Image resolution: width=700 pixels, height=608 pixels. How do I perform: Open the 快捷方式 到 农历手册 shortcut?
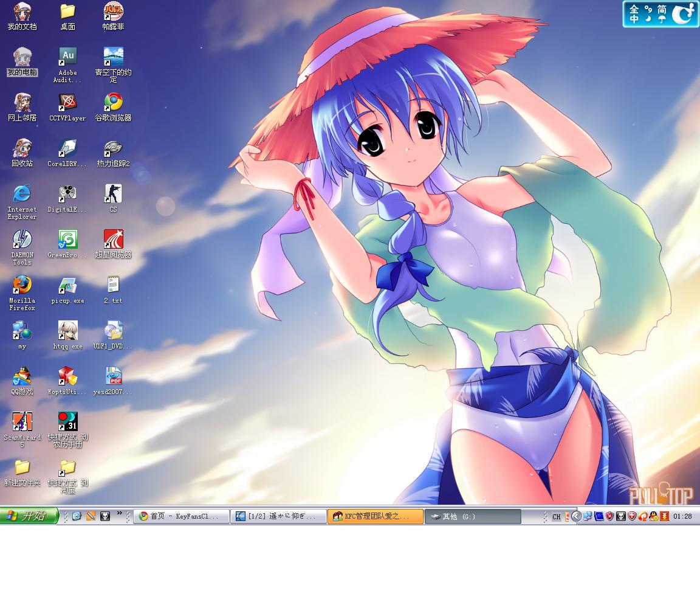click(68, 430)
